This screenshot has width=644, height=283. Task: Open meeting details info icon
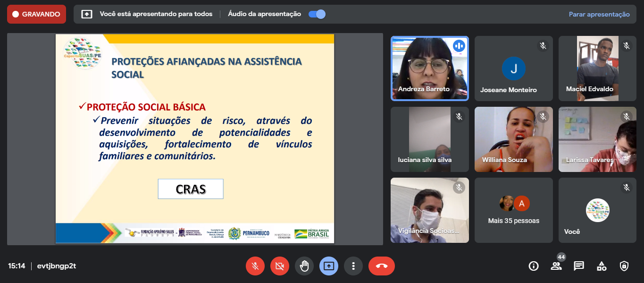pyautogui.click(x=534, y=266)
